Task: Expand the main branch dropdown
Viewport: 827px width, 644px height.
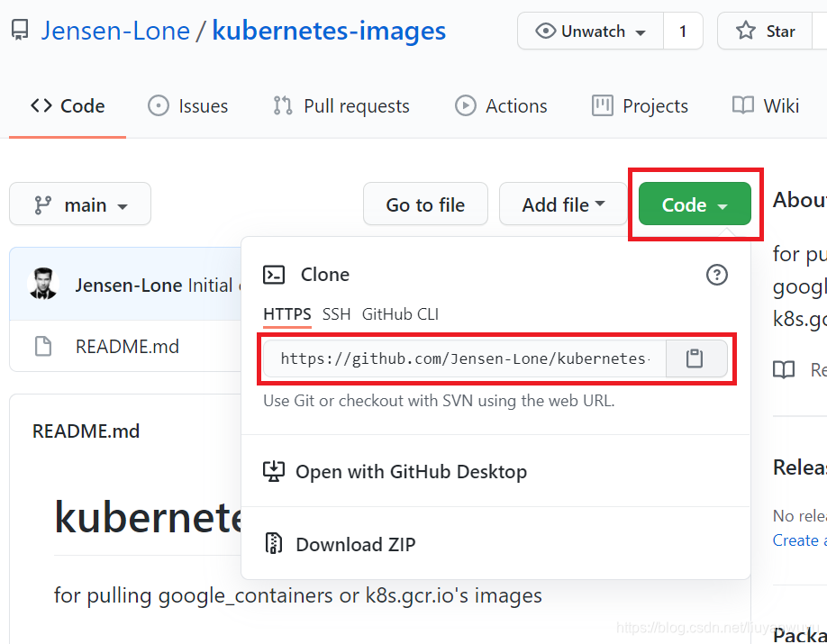Action: click(80, 204)
